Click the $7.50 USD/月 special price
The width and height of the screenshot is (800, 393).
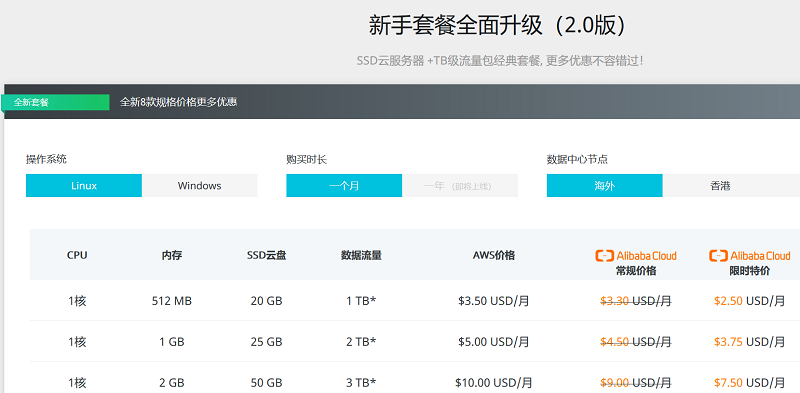point(749,383)
